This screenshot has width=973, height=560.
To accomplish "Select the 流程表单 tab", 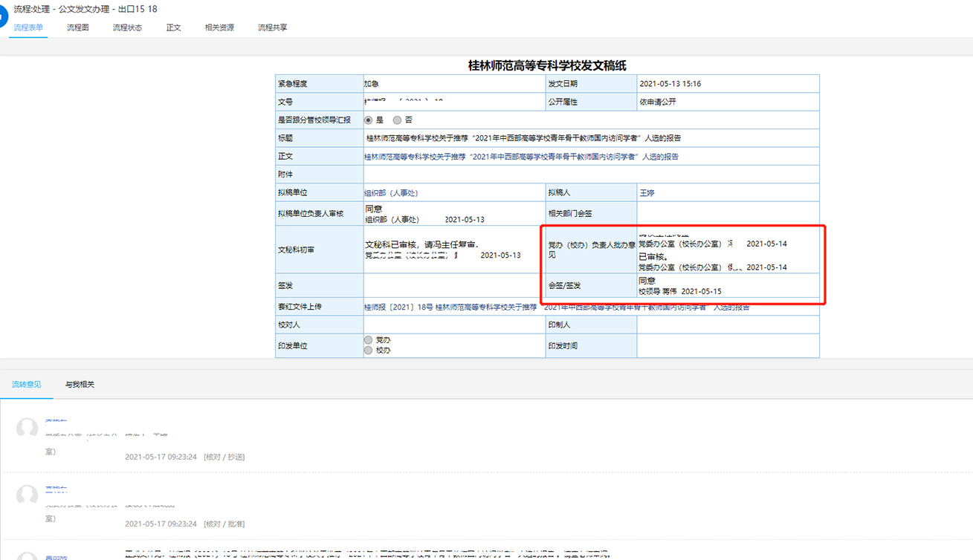I will pos(28,27).
